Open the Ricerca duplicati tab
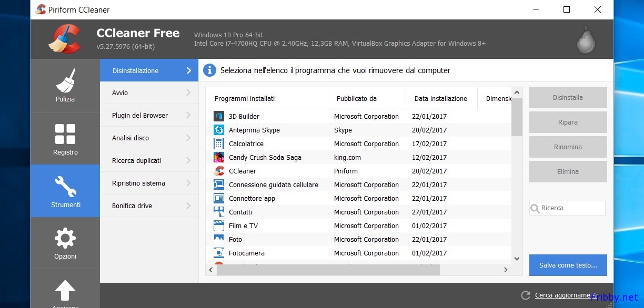The image size is (644, 308). tap(149, 161)
